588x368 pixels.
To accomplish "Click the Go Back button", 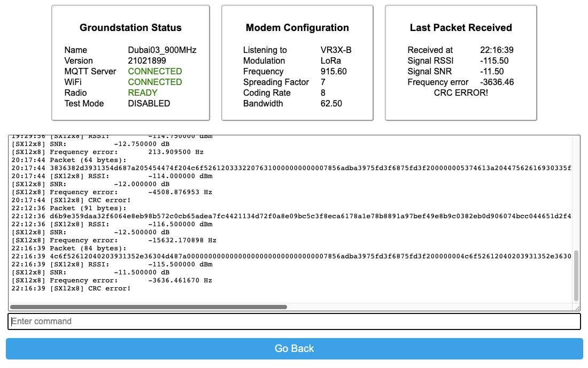I will click(294, 348).
